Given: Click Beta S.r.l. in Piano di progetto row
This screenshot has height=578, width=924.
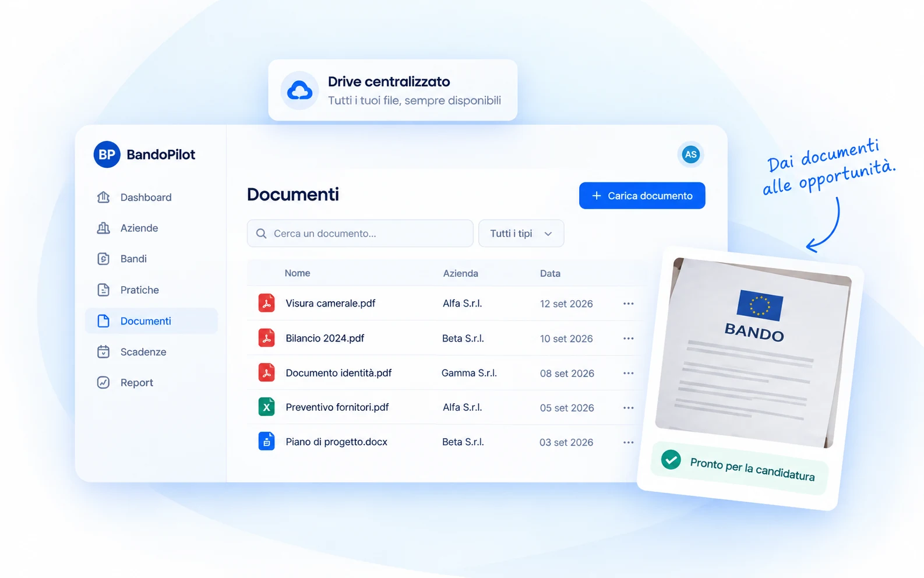Looking at the screenshot, I should [x=463, y=442].
